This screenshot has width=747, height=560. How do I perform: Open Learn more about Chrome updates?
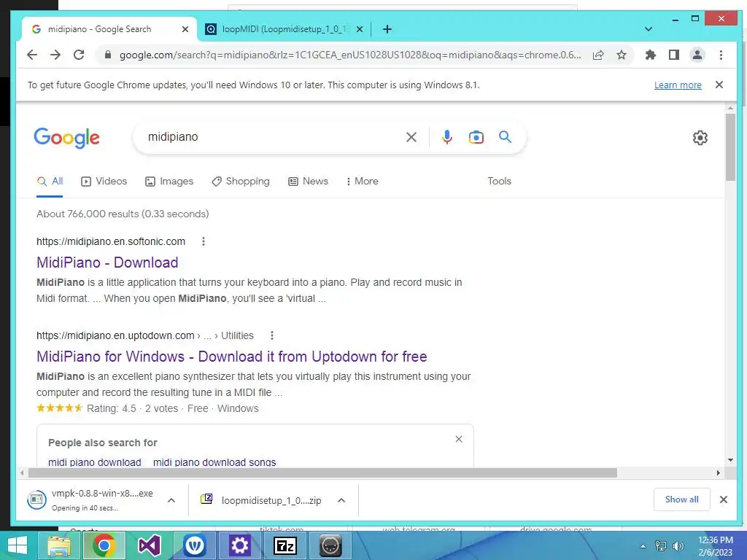678,85
